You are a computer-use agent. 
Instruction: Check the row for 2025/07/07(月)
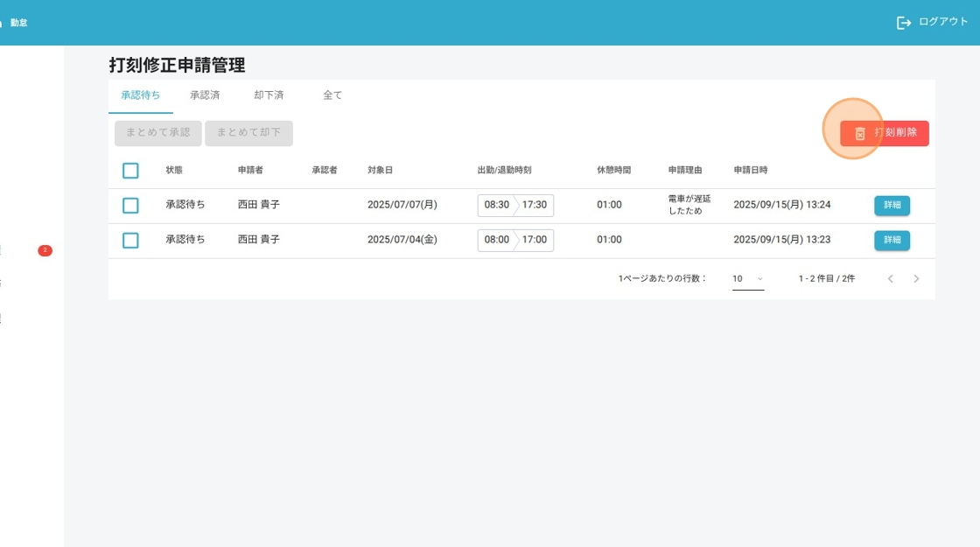click(x=130, y=206)
